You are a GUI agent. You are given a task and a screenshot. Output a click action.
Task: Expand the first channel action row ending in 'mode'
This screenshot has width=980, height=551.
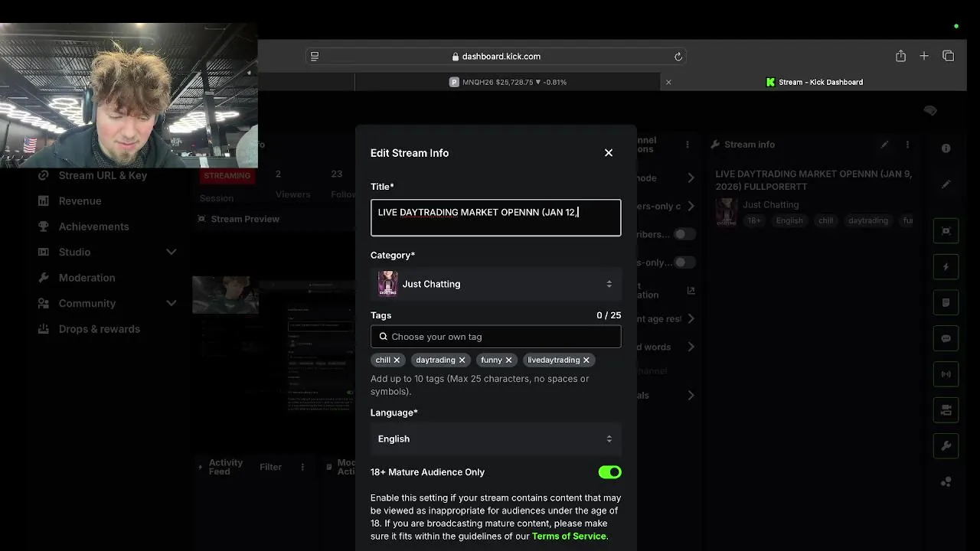691,178
